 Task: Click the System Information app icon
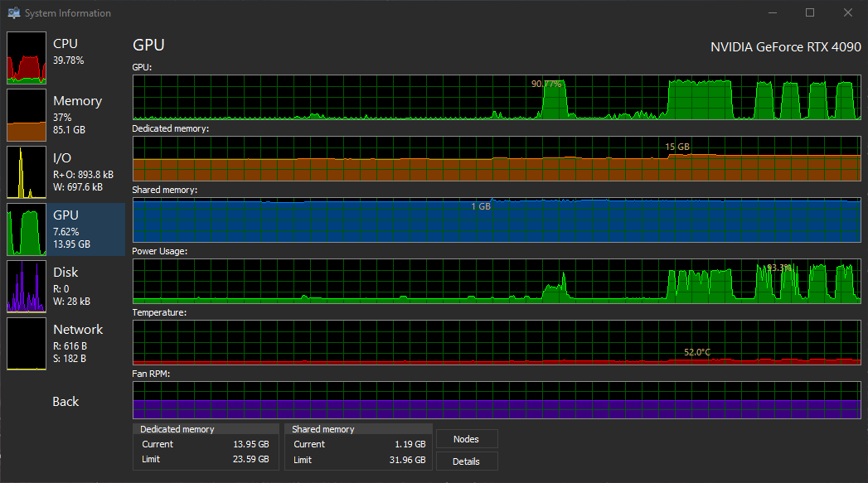coord(14,12)
